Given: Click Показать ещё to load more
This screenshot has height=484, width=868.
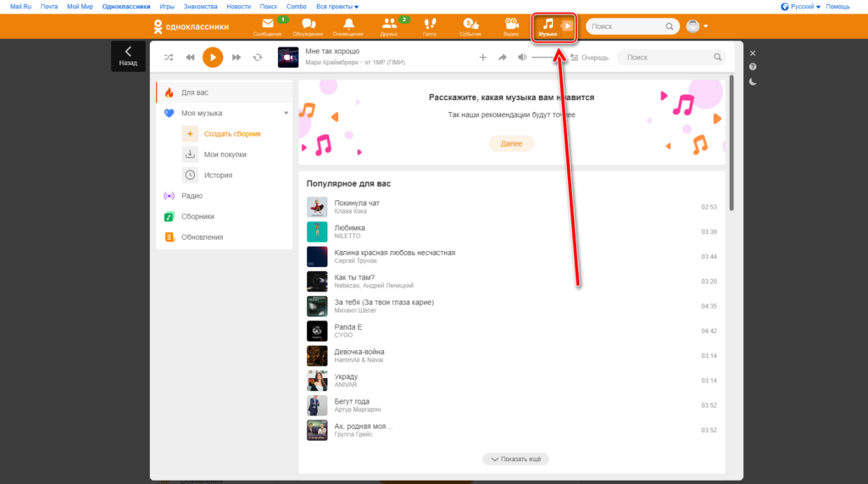Looking at the screenshot, I should pyautogui.click(x=515, y=459).
